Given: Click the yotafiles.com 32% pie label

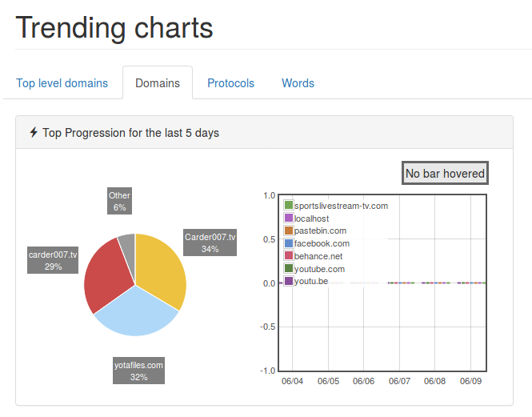Looking at the screenshot, I should (138, 371).
